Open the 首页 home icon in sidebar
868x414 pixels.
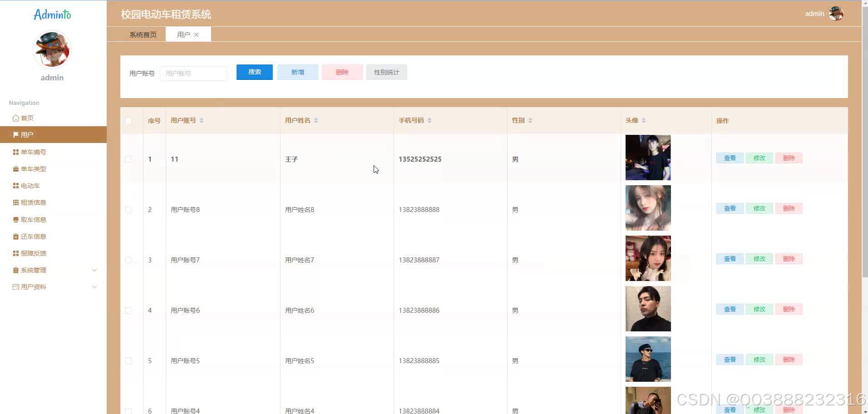[16, 118]
